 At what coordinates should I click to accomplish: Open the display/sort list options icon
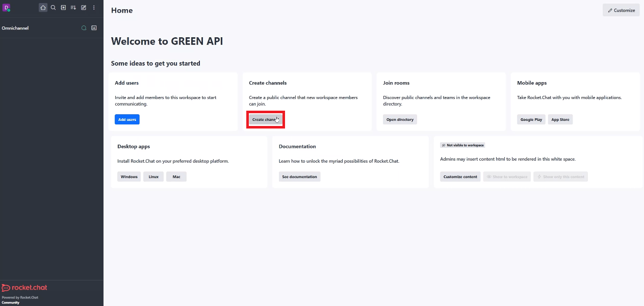tap(73, 8)
